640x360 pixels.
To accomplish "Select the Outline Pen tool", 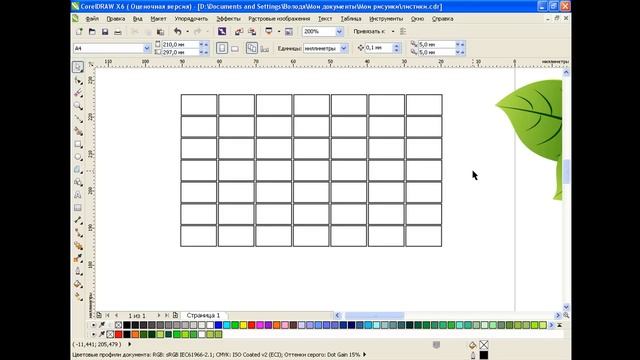I will [78, 271].
